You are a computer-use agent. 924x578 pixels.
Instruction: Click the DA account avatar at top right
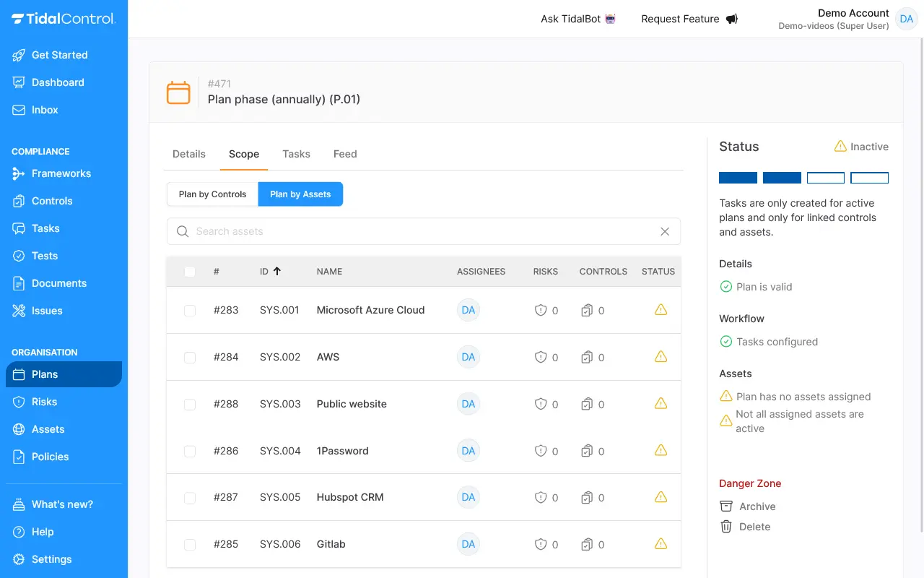click(906, 19)
